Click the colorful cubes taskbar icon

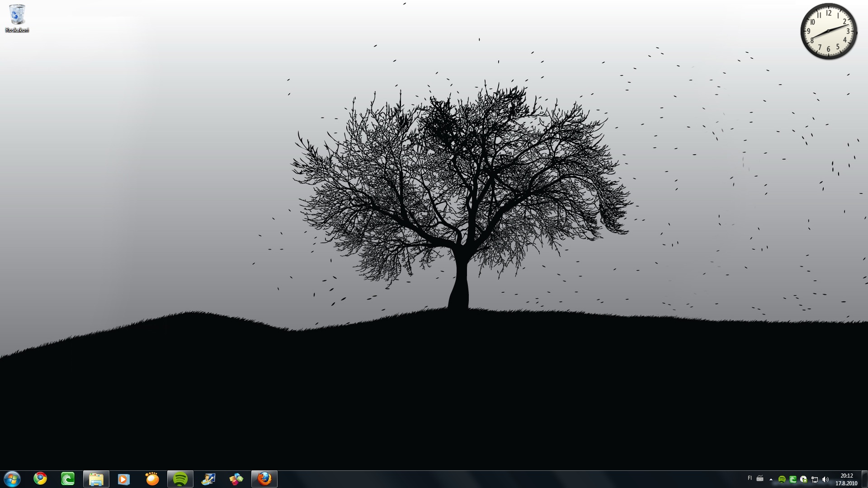pyautogui.click(x=236, y=479)
